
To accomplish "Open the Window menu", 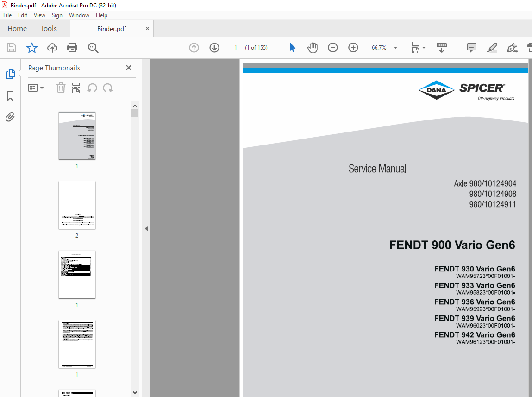I will (79, 15).
